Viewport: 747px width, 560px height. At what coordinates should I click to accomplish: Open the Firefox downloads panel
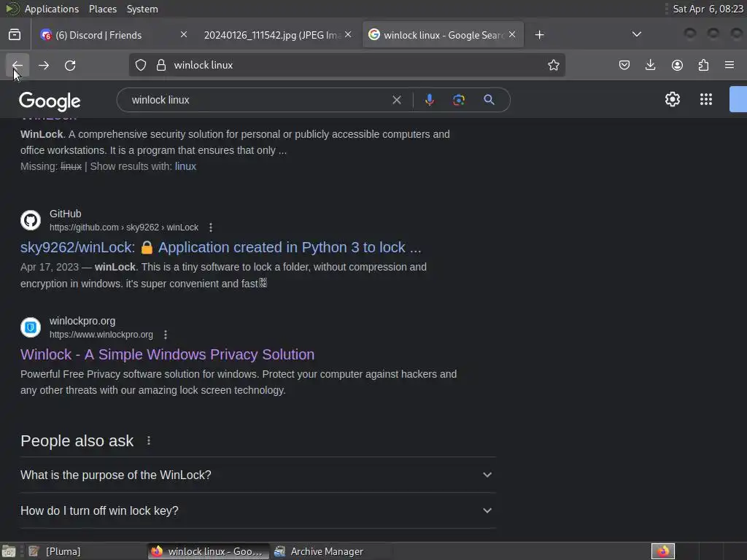coord(650,65)
